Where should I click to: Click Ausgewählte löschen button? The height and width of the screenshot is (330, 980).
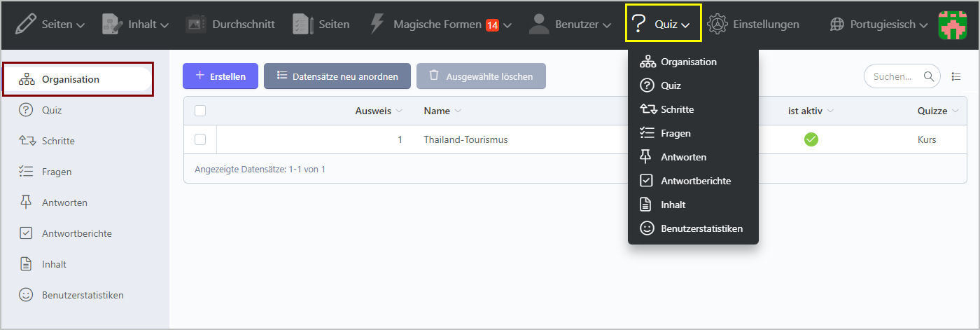pyautogui.click(x=481, y=76)
